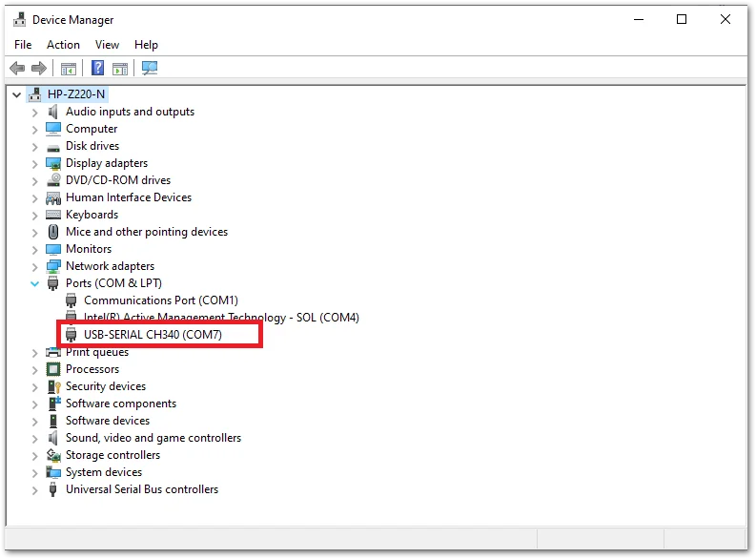This screenshot has width=756, height=559.
Task: Expand the Display adapters category
Action: click(x=34, y=164)
